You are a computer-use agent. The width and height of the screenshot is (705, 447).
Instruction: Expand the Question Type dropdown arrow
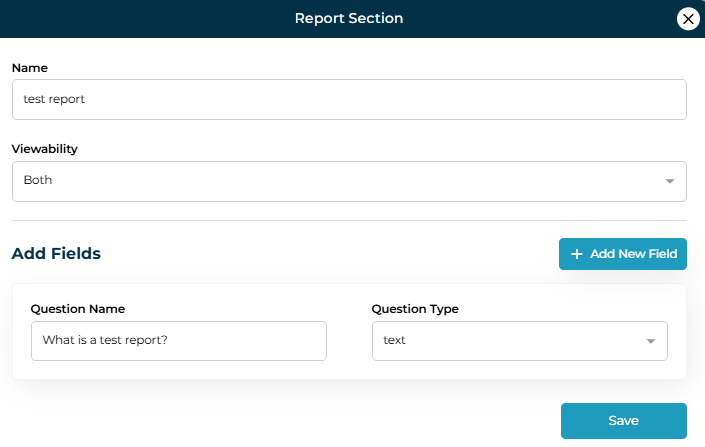tap(650, 341)
